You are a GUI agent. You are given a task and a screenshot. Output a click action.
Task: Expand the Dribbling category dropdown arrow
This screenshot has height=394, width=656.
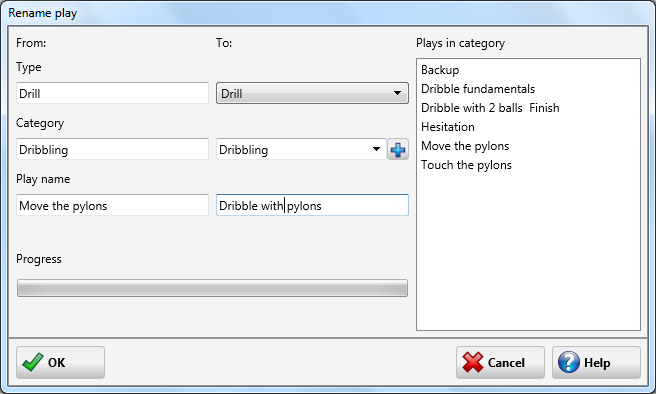point(376,149)
